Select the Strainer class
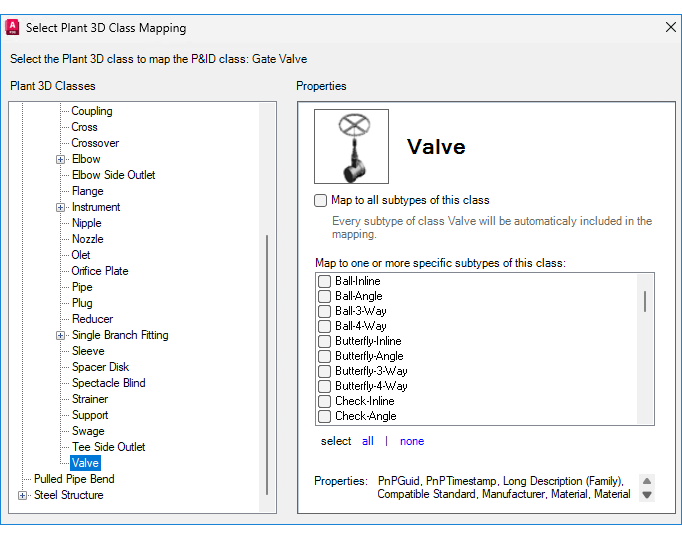The width and height of the screenshot is (682, 540). pyautogui.click(x=90, y=399)
